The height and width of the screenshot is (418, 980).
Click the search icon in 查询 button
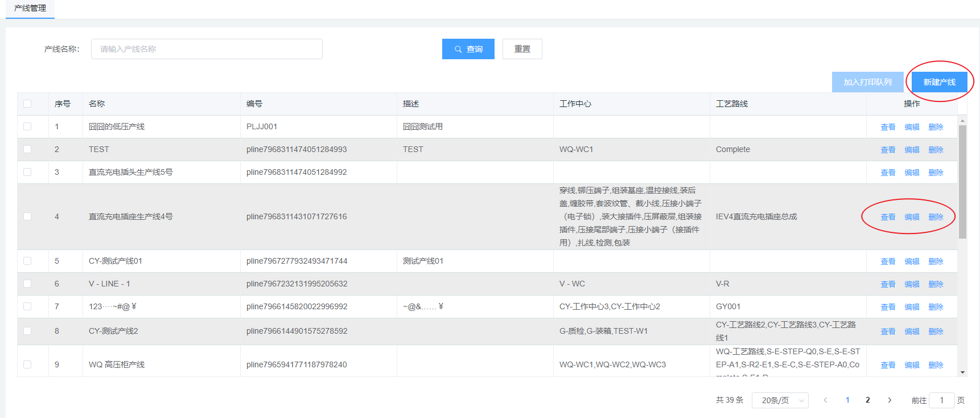(x=458, y=50)
